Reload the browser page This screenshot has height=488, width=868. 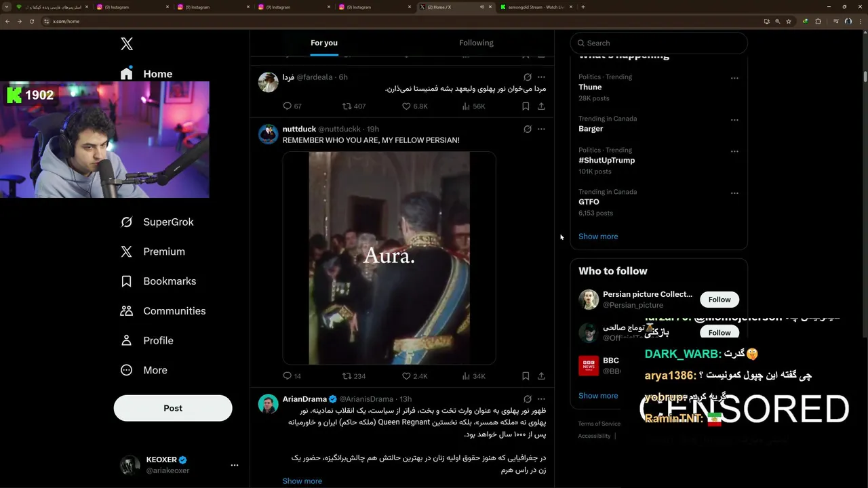click(x=31, y=21)
